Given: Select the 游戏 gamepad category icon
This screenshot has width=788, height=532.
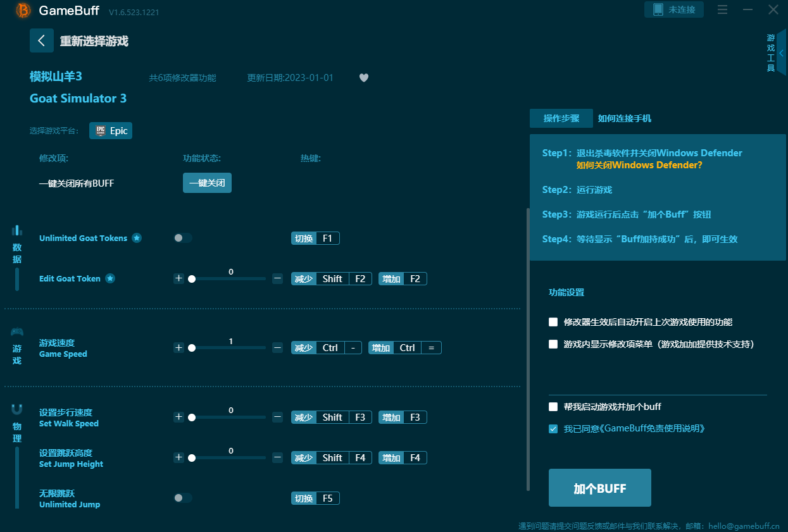Looking at the screenshot, I should [17, 332].
